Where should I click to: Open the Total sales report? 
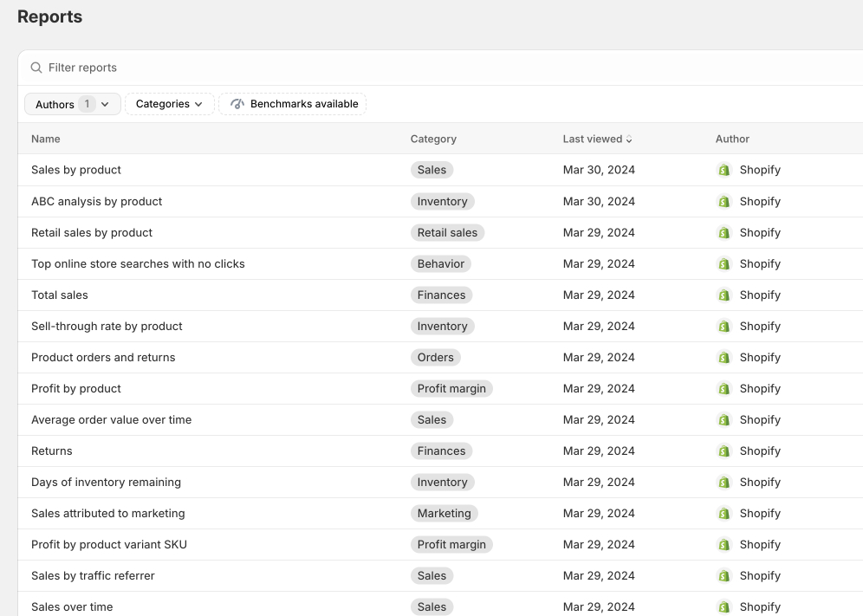coord(60,295)
